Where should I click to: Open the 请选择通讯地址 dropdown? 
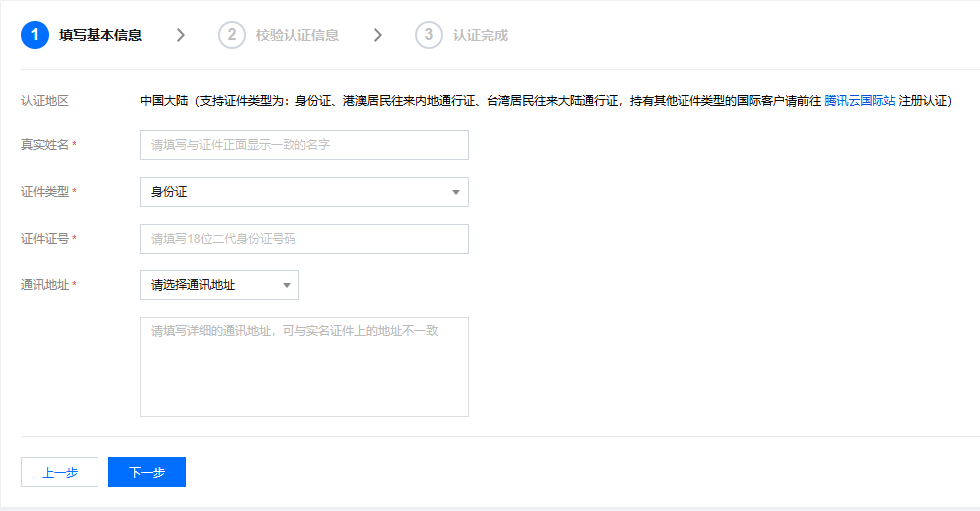tap(220, 285)
